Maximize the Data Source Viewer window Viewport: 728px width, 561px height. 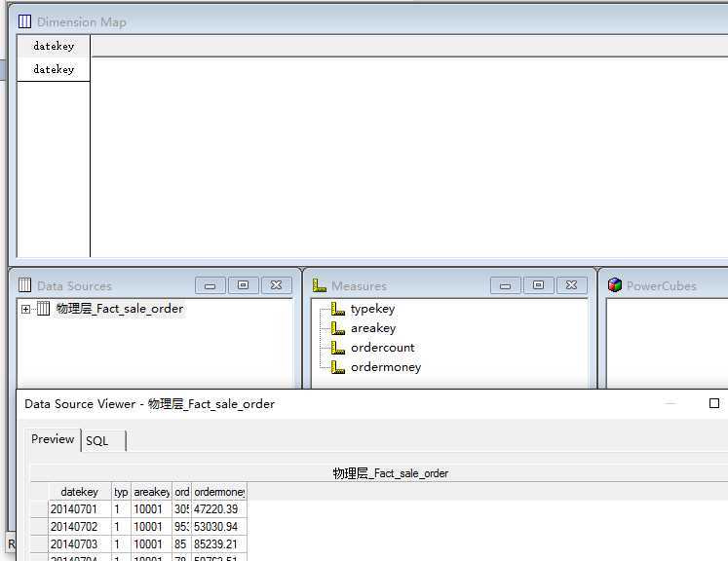pyautogui.click(x=714, y=403)
